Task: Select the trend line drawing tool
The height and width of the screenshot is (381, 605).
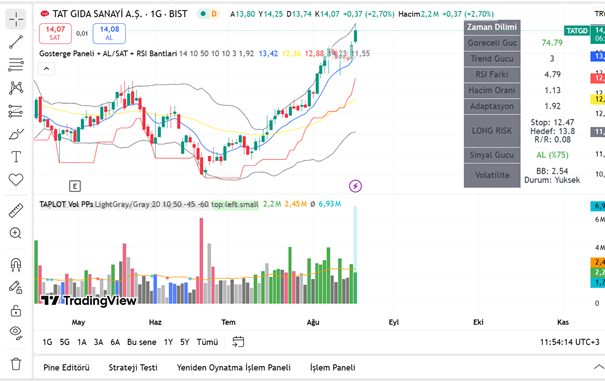Action: [16, 42]
